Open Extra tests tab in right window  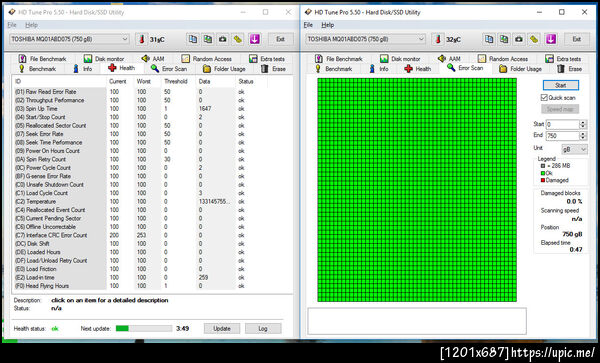click(563, 59)
